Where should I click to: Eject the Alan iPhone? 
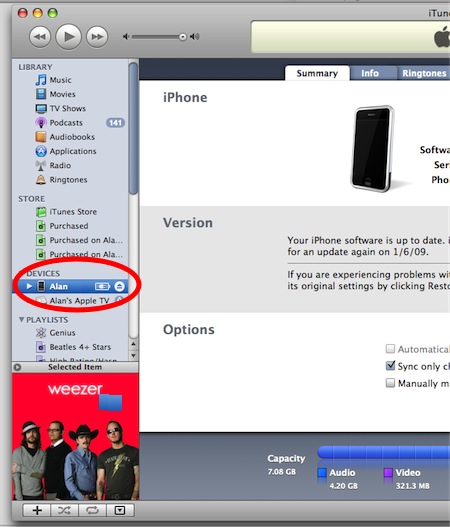[x=120, y=286]
